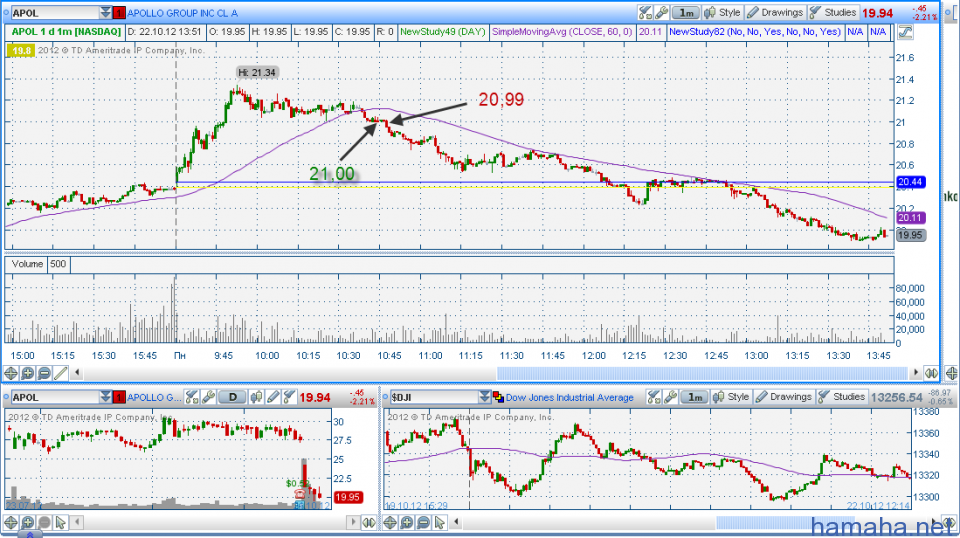Image resolution: width=960 pixels, height=538 pixels.
Task: Click the 20.44 price level label
Action: [910, 182]
